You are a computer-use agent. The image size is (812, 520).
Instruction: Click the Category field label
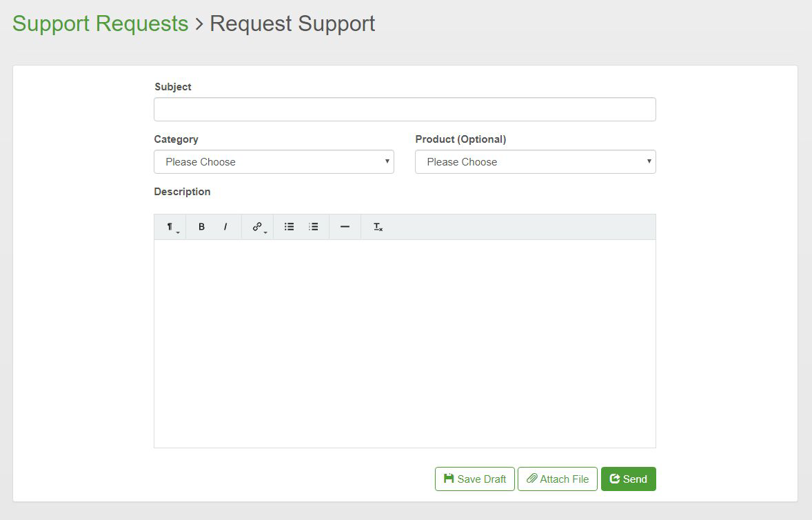pyautogui.click(x=176, y=139)
